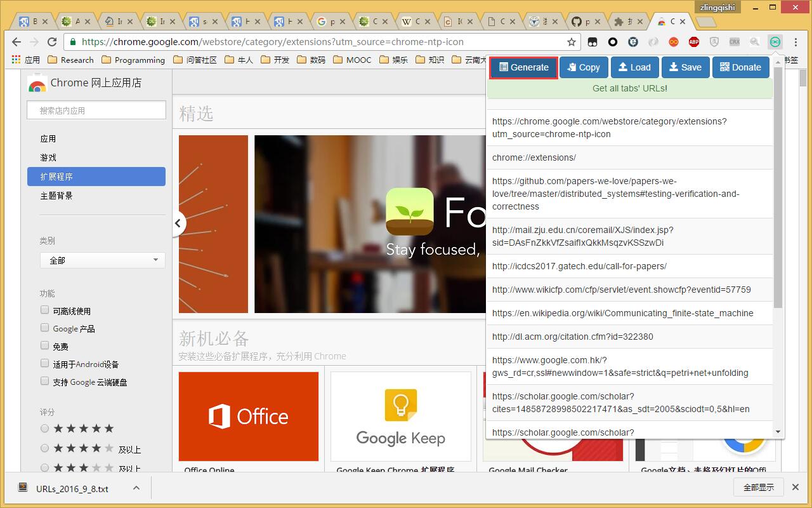Open the Chrome three-dot menu

796,42
